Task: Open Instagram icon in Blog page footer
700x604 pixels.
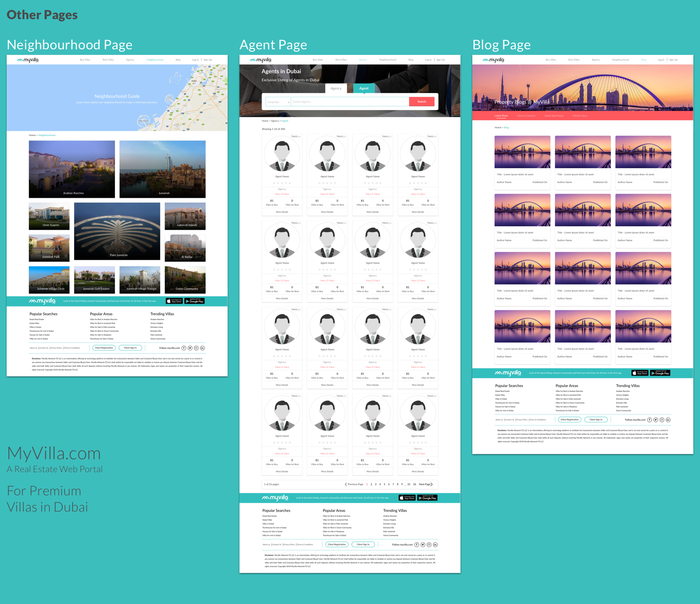Action: (x=662, y=420)
